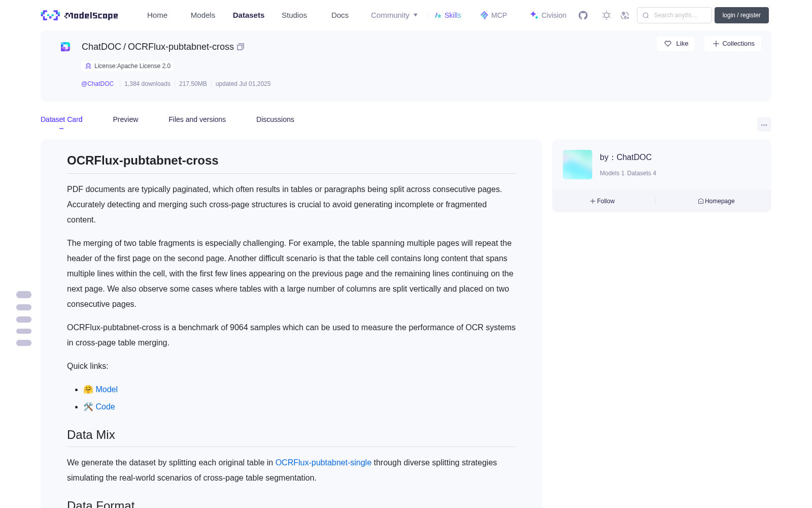Image resolution: width=812 pixels, height=508 pixels.
Task: Open the Preview tab
Action: coord(125,119)
